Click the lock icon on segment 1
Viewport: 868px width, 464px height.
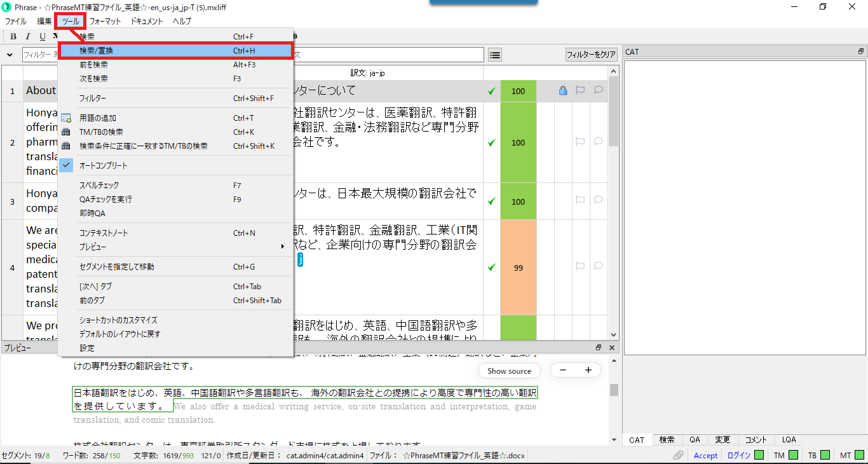tap(562, 91)
